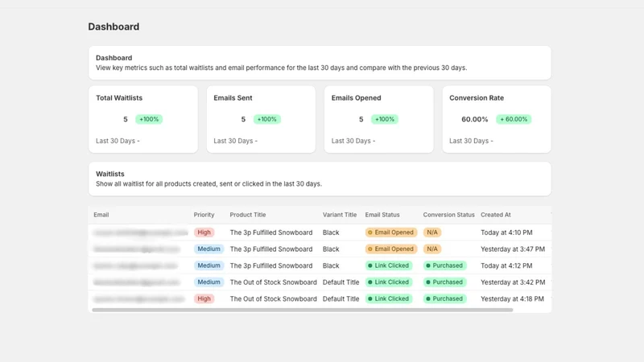Click 'Today at 4:12 PM' created date
This screenshot has width=644, height=362.
point(506,265)
